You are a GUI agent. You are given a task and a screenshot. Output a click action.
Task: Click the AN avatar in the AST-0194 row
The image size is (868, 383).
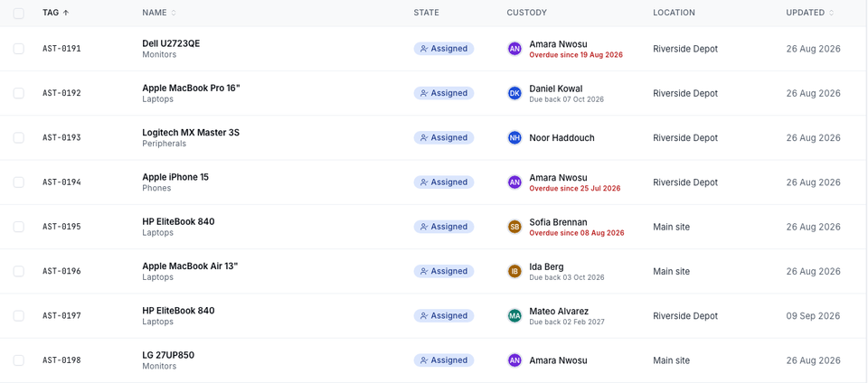coord(514,182)
